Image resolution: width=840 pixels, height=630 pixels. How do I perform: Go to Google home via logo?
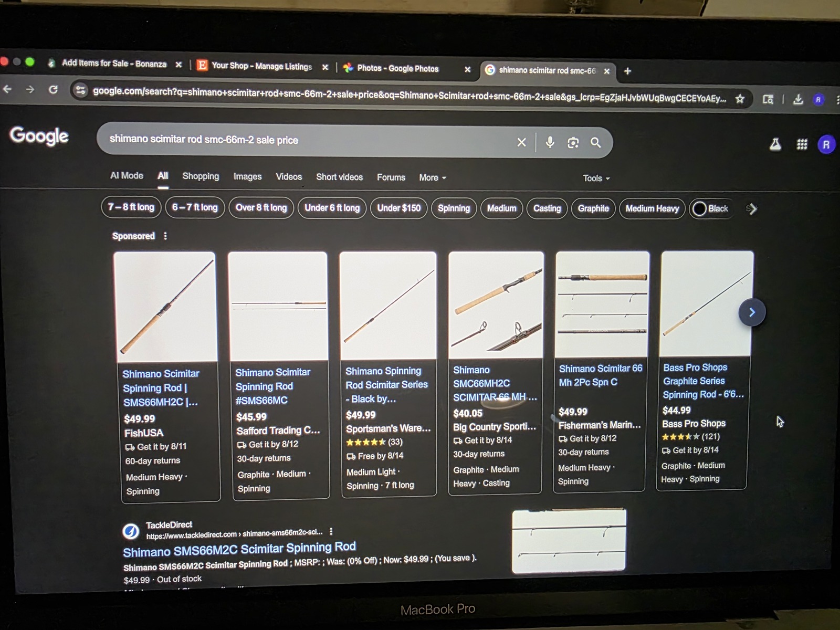click(x=39, y=136)
